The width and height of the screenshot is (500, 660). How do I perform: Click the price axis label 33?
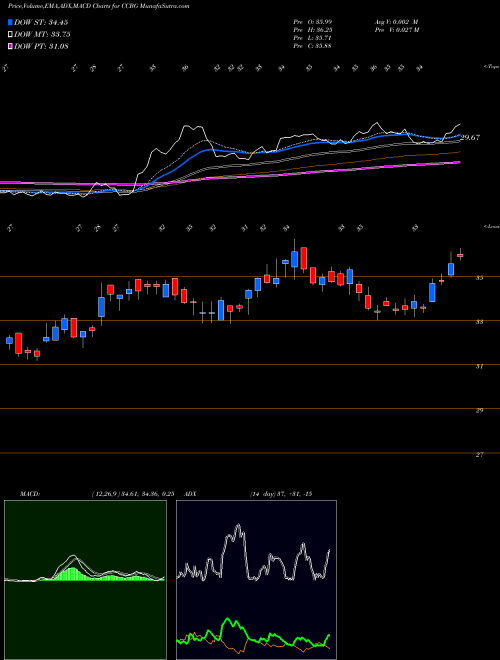tap(479, 322)
